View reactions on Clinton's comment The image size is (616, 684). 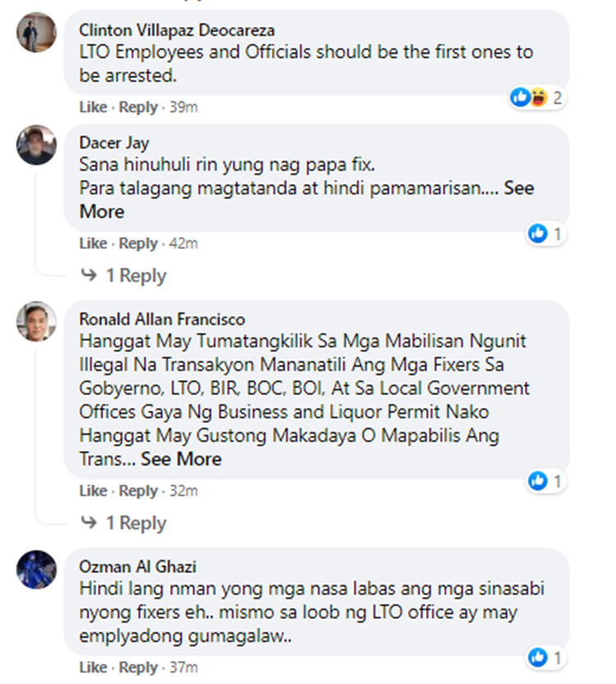[538, 98]
